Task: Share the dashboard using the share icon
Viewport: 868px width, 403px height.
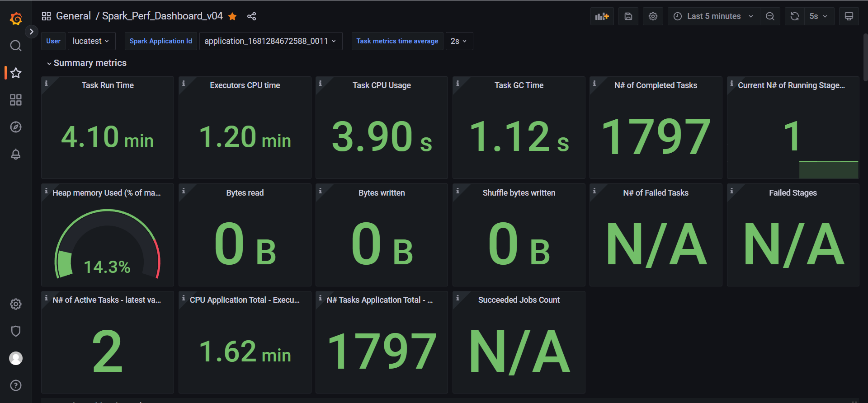Action: pos(252,16)
